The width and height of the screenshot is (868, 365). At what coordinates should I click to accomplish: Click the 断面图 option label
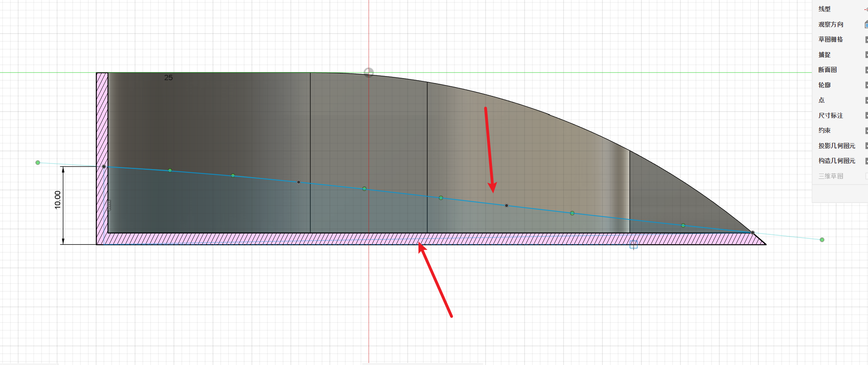[x=828, y=70]
